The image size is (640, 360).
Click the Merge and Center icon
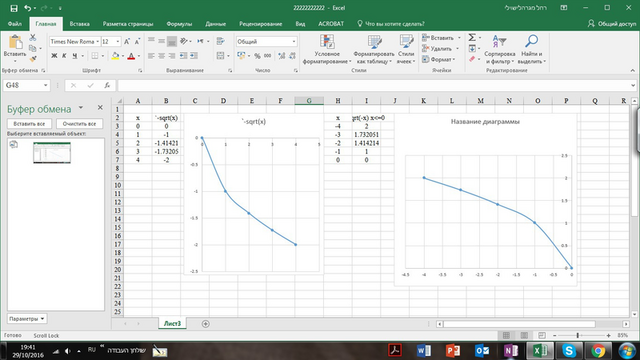pyautogui.click(x=220, y=56)
